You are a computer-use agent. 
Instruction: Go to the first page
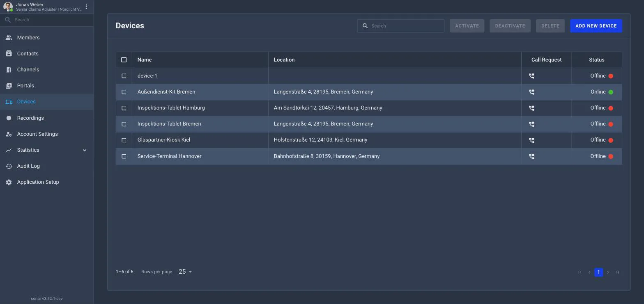coord(580,272)
